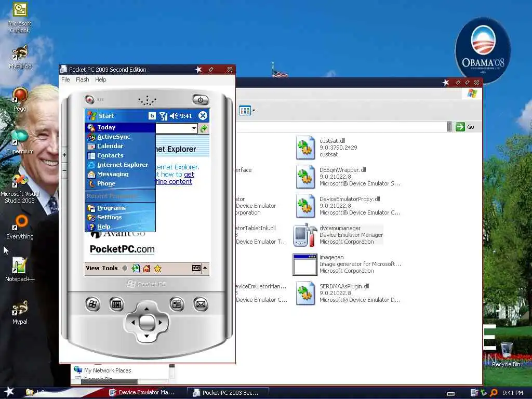Select Today in Start menu
This screenshot has height=399, width=532.
pyautogui.click(x=120, y=127)
